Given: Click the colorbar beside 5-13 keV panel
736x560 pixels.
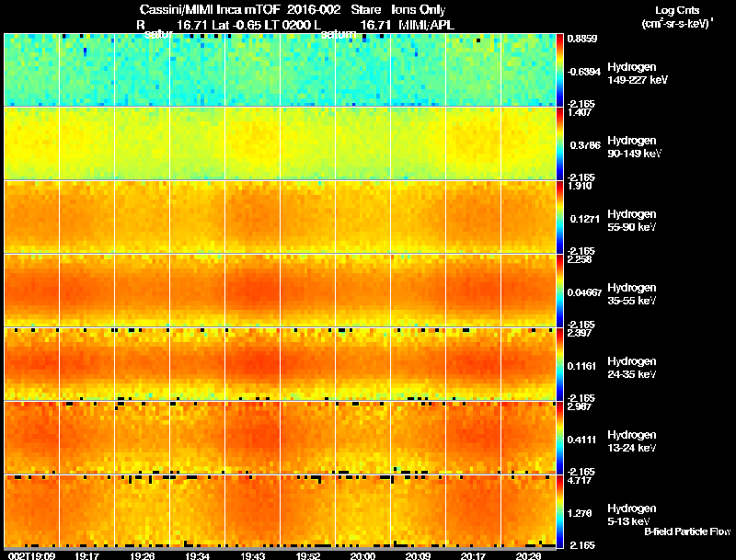Looking at the screenshot, I should tap(559, 511).
